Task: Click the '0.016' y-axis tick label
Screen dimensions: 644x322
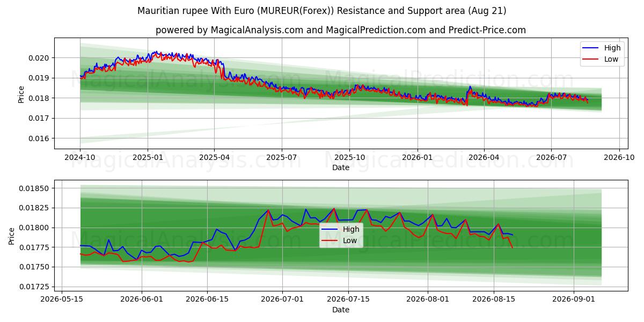Action: [40, 138]
